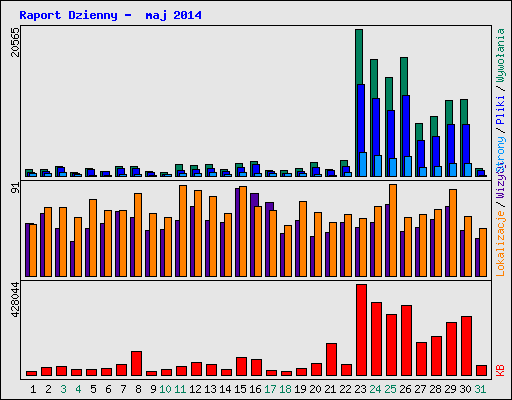Click day label 1 on the x-axis

33,389
